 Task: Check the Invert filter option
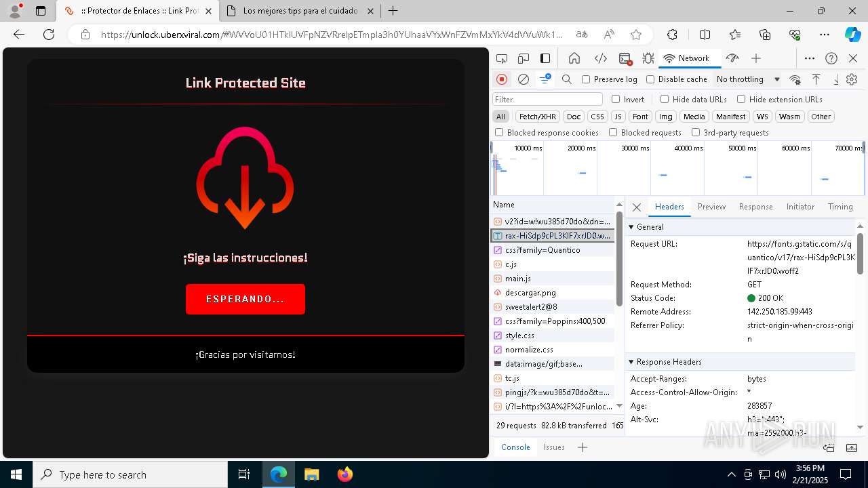(616, 99)
